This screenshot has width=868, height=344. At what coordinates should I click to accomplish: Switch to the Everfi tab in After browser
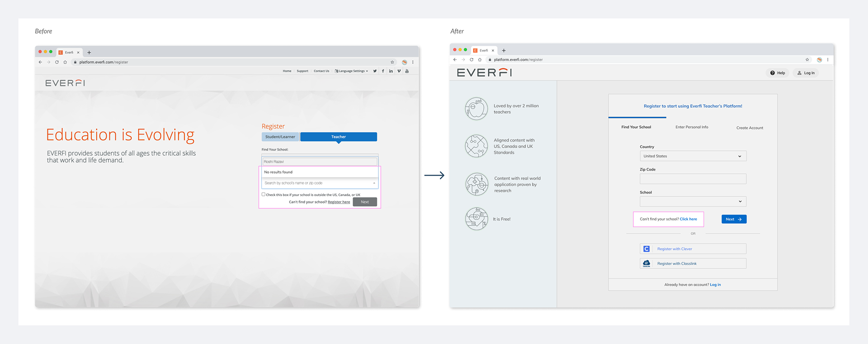coord(484,50)
